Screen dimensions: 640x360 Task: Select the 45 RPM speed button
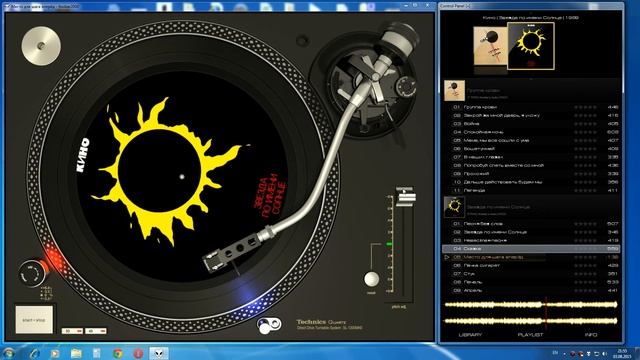(x=96, y=331)
